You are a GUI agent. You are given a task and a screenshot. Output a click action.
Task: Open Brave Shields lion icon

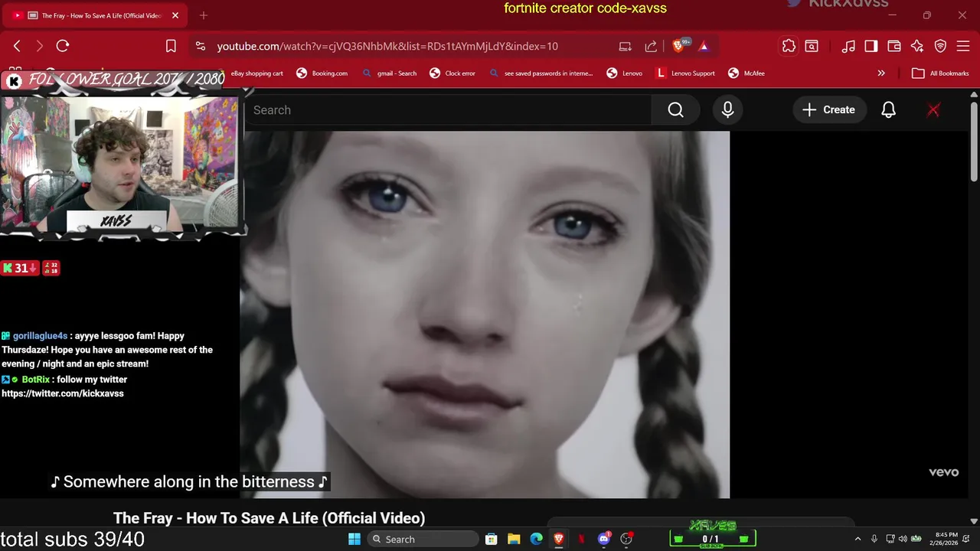[x=679, y=46]
